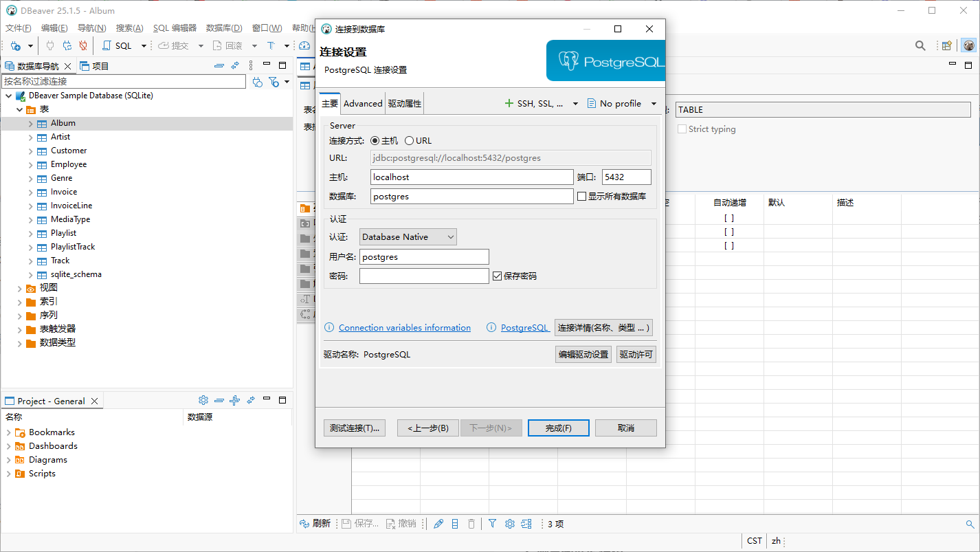Open dropdown arrow beside new connection icon
This screenshot has height=552, width=980.
[30, 45]
